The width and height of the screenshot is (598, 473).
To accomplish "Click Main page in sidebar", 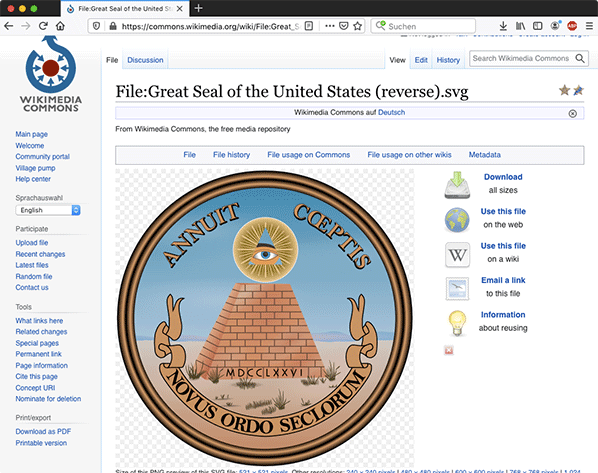I will point(32,134).
